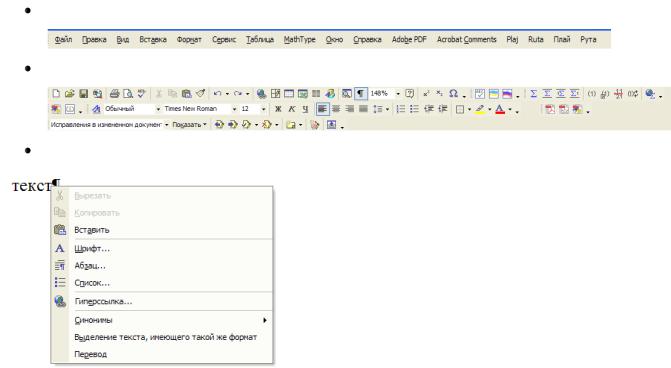Viewport: 671px width, 368px height.
Task: Apply superscript x² formatting
Action: [426, 93]
